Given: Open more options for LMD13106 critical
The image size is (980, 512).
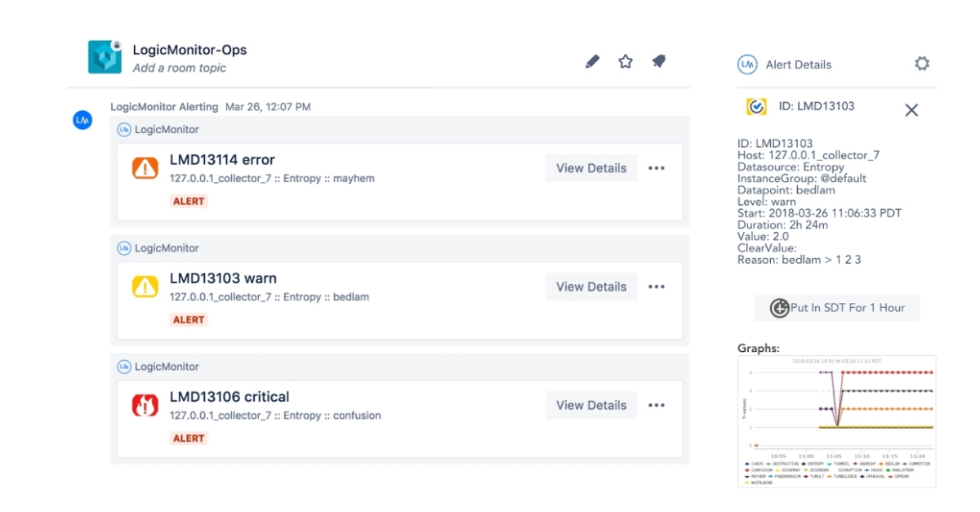Looking at the screenshot, I should 657,405.
